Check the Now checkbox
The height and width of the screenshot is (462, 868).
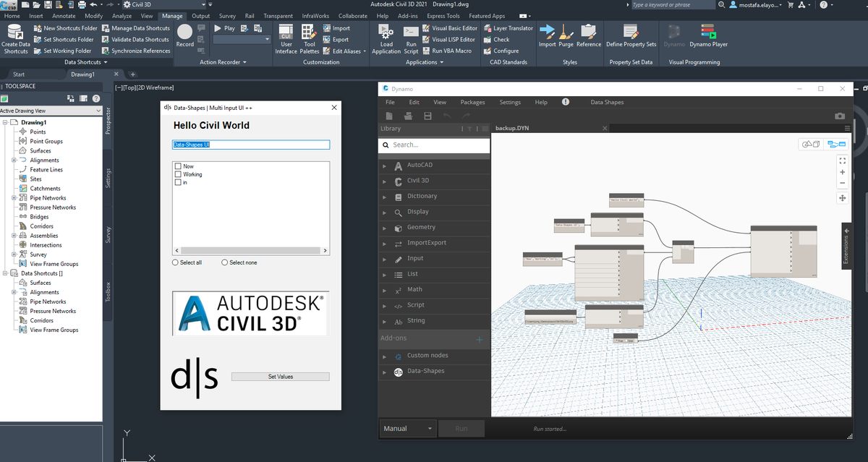pos(178,166)
